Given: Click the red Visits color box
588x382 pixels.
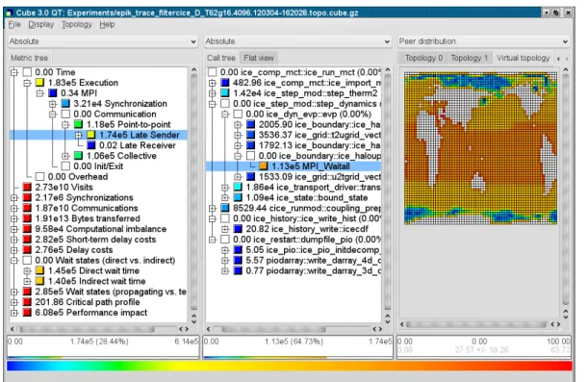Looking at the screenshot, I should [27, 187].
